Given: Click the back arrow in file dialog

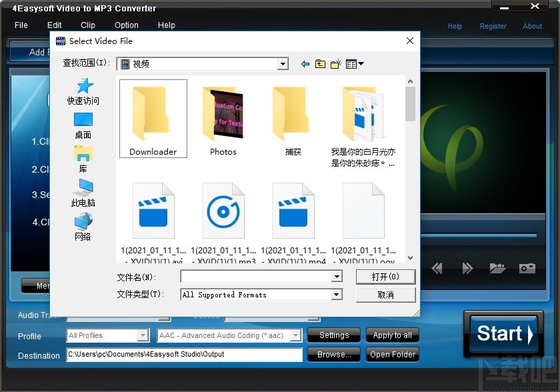Looking at the screenshot, I should coord(305,63).
